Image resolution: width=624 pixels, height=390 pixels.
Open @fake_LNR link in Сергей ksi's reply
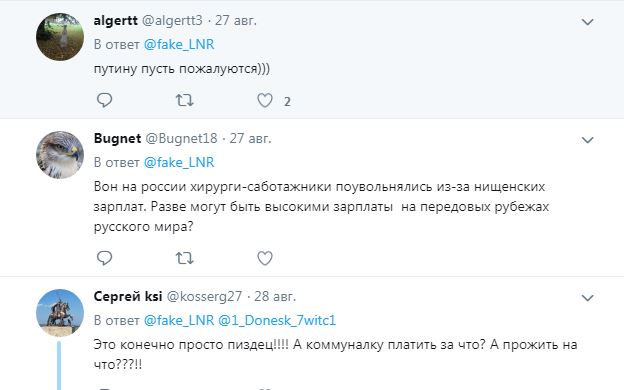point(179,320)
